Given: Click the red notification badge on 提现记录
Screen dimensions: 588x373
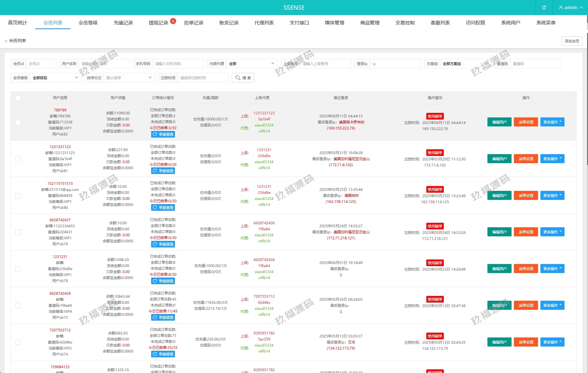Looking at the screenshot, I should [x=173, y=21].
